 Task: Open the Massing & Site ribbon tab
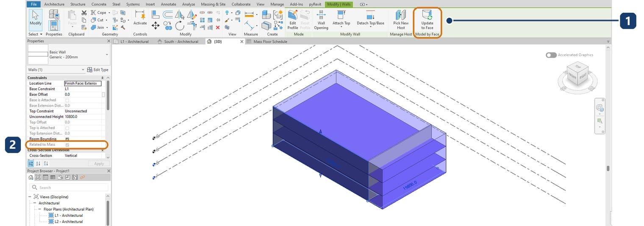pos(213,4)
